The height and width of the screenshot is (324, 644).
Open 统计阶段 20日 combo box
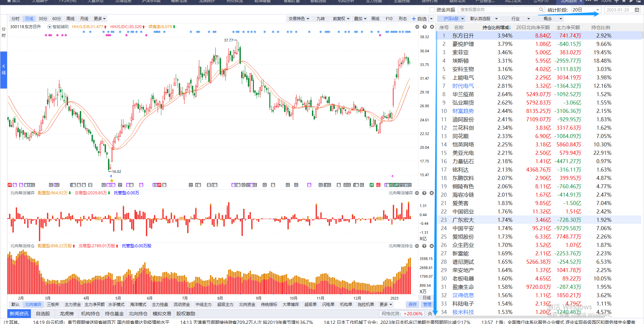click(x=586, y=10)
